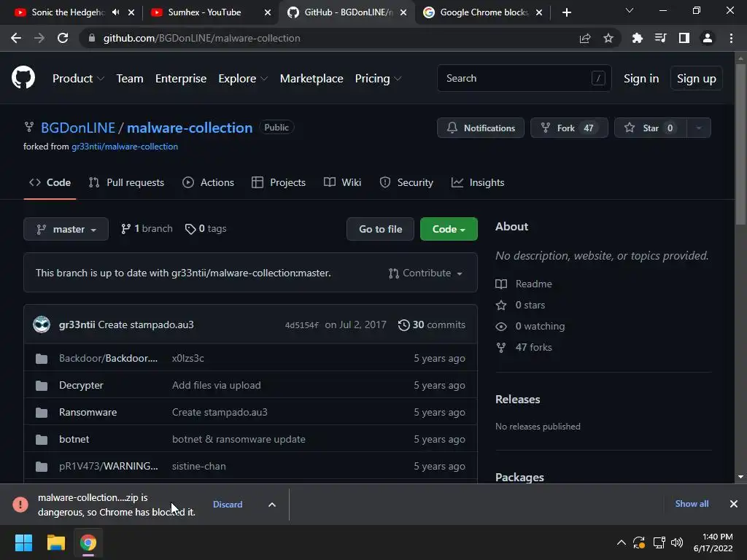Switch to the Pull requests tab

click(126, 183)
